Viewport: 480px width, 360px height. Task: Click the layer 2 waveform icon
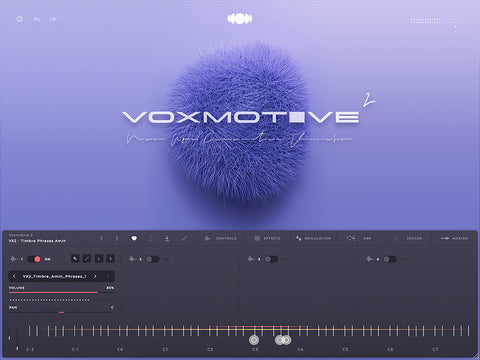(132, 259)
